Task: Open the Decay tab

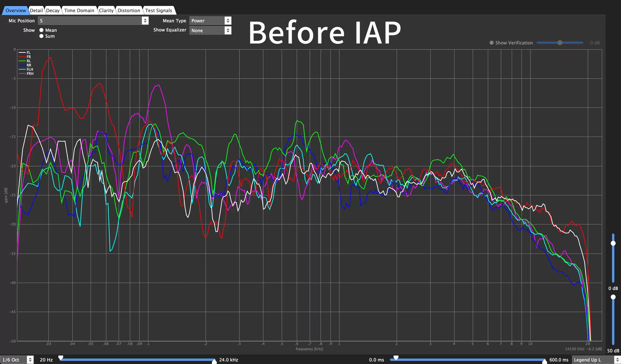Action: (53, 11)
